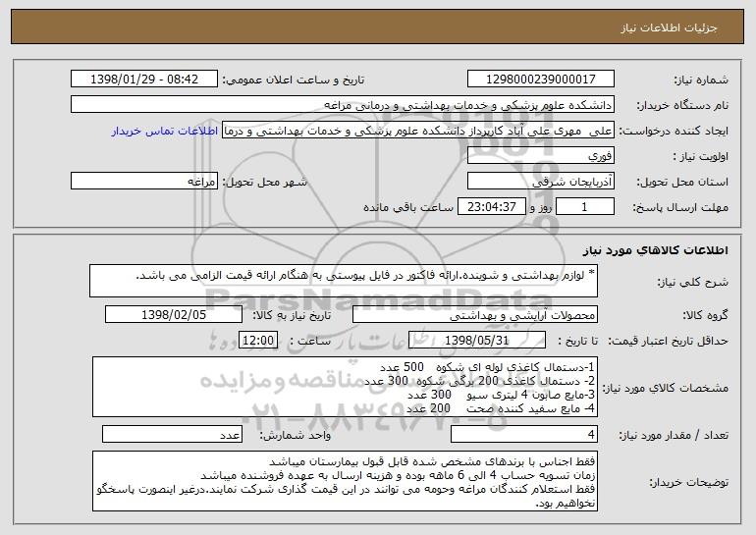
Task: Click the label حداقل تاریخ اعتبار قیمت
Action: click(669, 342)
